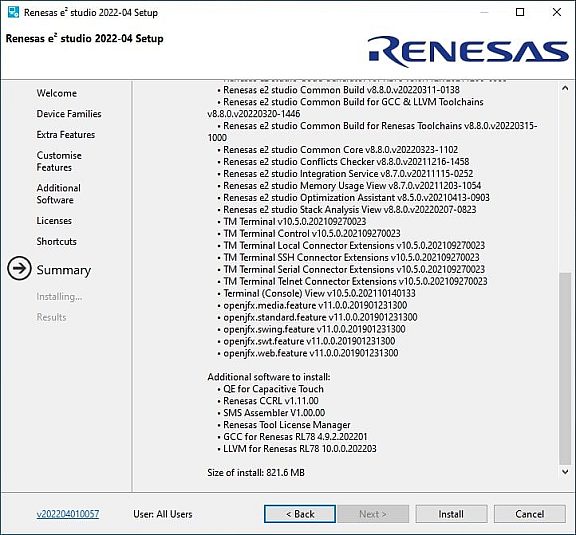Go back with the Back button

(x=300, y=514)
